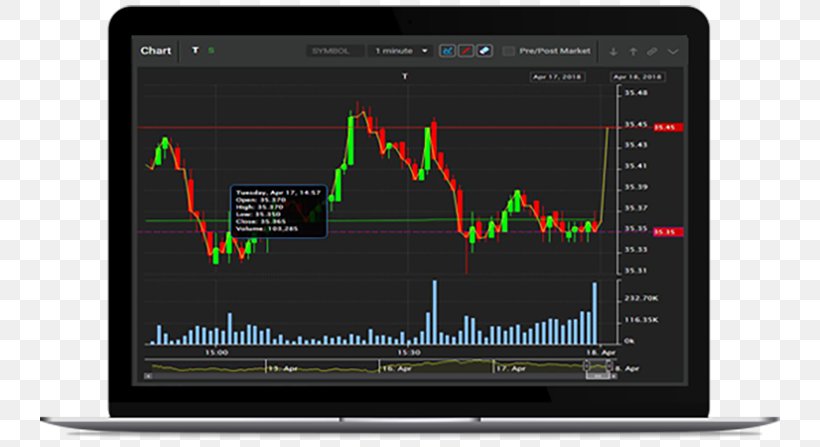Screen dimensions: 820x447
Task: Click the red trend line drawing tool
Action: click(x=466, y=51)
